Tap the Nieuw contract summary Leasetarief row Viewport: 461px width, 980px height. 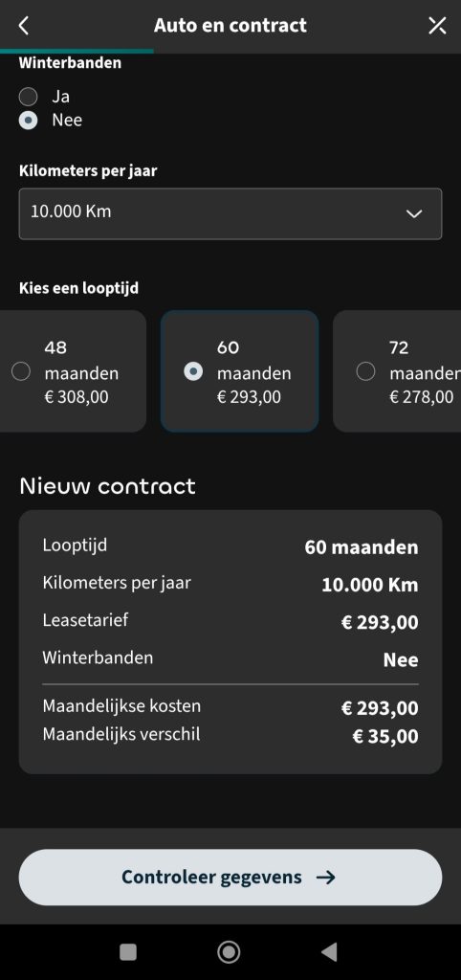(230, 622)
